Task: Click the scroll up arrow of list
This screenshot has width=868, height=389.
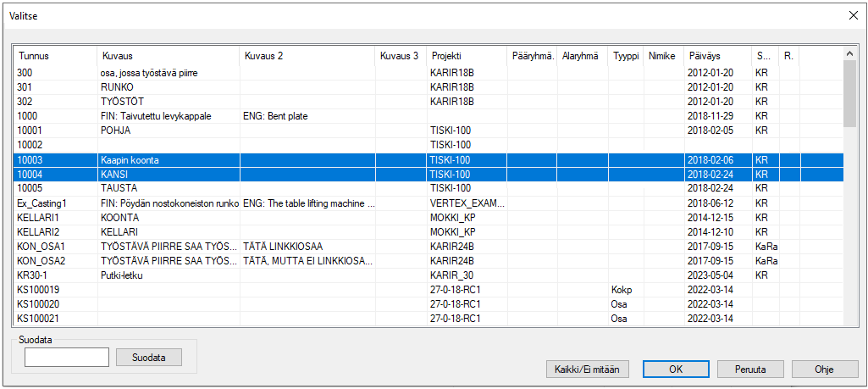Action: (x=849, y=53)
